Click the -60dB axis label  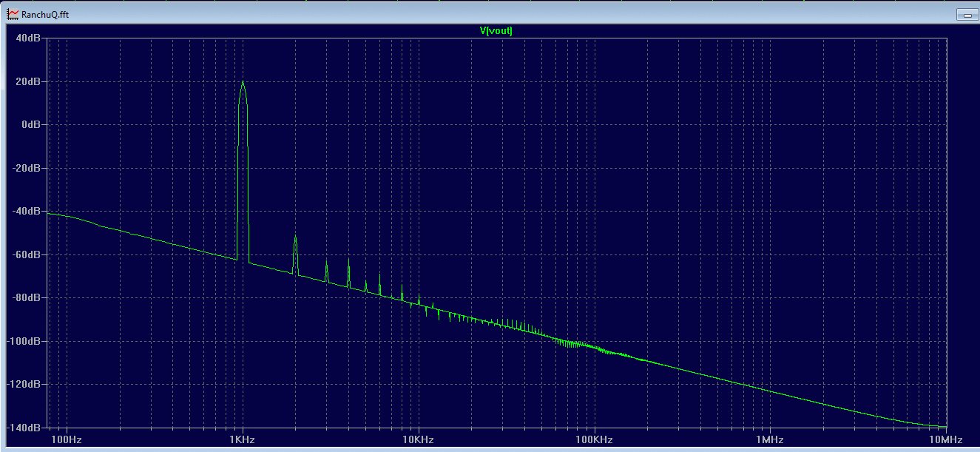tap(27, 254)
